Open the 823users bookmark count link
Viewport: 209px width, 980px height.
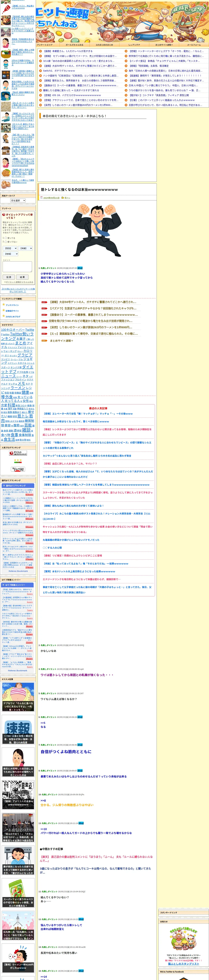click(29, 495)
